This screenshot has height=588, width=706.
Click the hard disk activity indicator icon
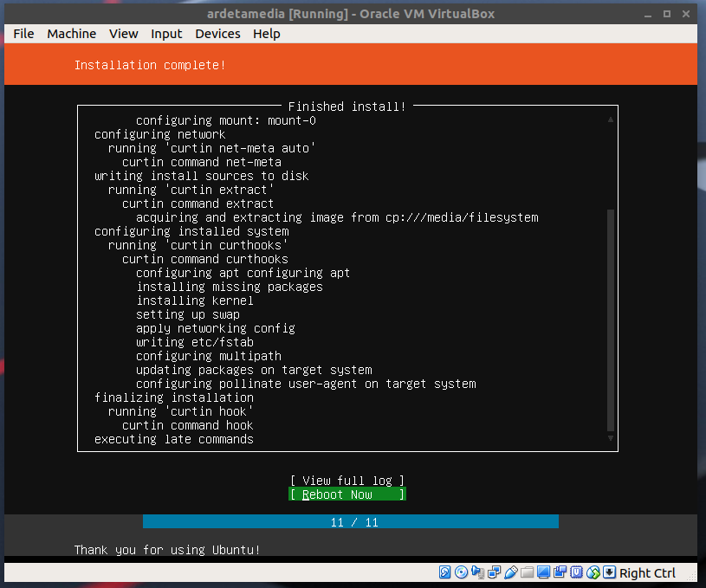(x=445, y=572)
